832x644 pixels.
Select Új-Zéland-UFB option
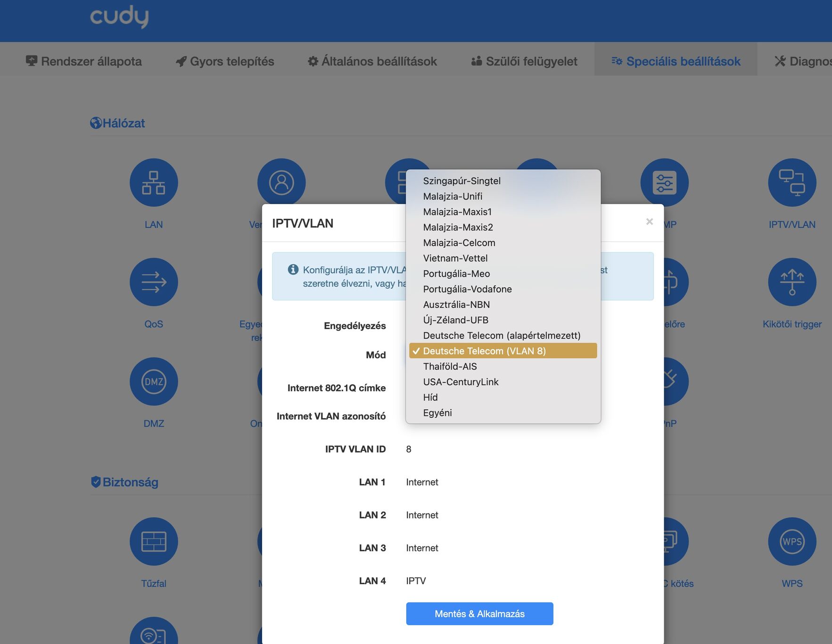[503, 320]
